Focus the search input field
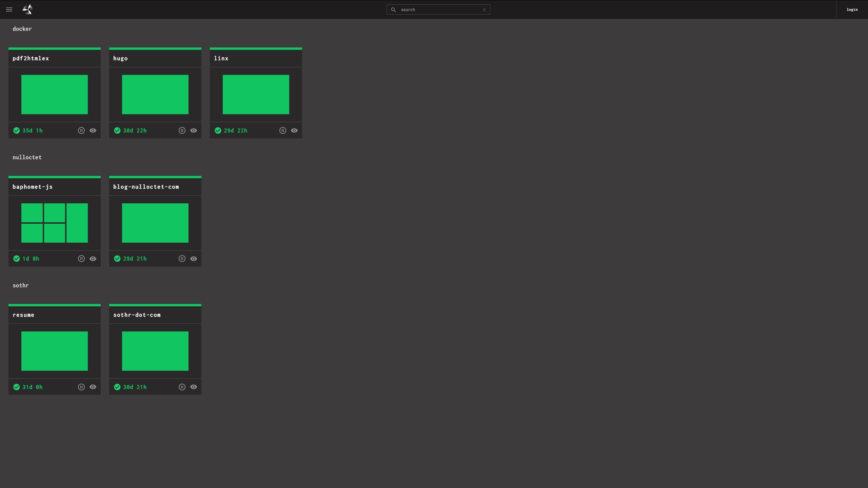The image size is (868, 488). 438,10
